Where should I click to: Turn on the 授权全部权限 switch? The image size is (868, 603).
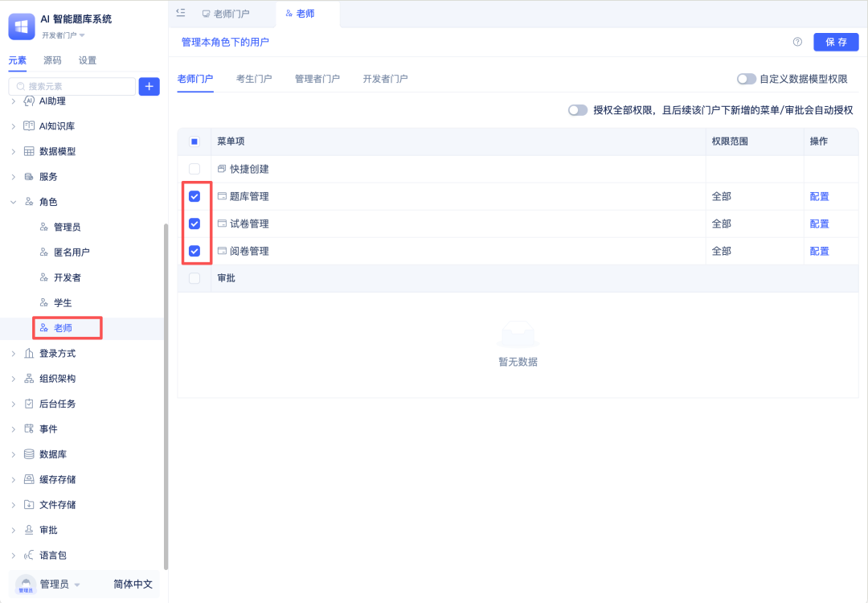[x=578, y=110]
